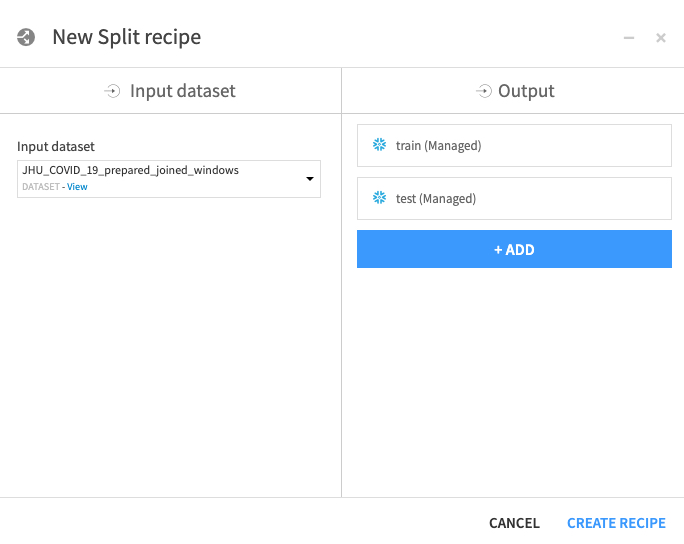Click CANCEL to dismiss the recipe

coord(514,523)
